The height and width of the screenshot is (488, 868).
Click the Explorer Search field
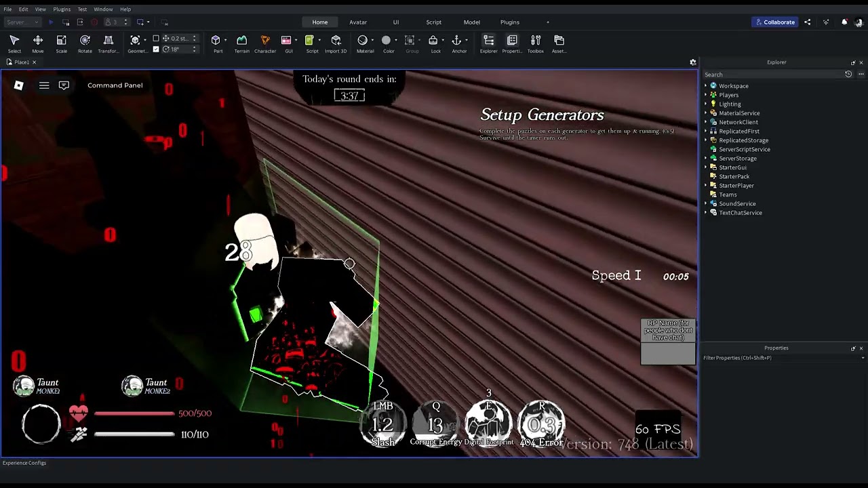click(773, 75)
